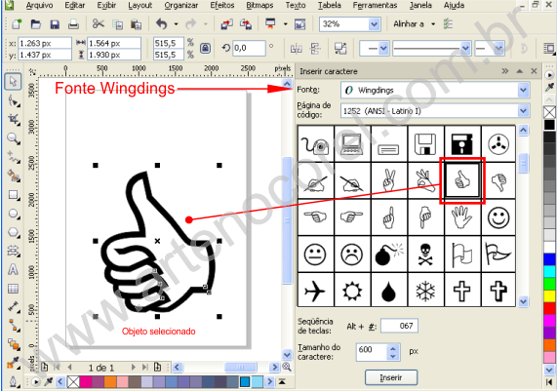Choose the yellow swatch in right palette
This screenshot has height=392, width=557.
click(x=549, y=296)
